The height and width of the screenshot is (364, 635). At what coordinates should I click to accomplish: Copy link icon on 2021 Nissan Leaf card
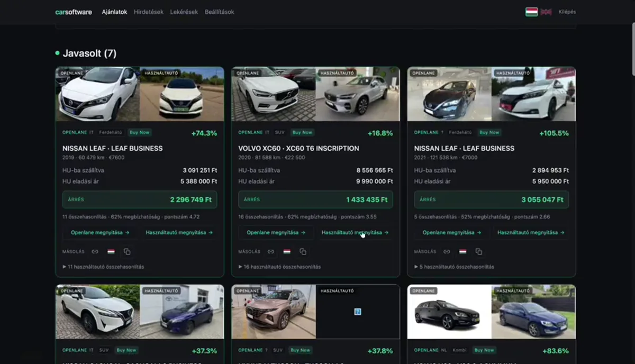pos(447,252)
